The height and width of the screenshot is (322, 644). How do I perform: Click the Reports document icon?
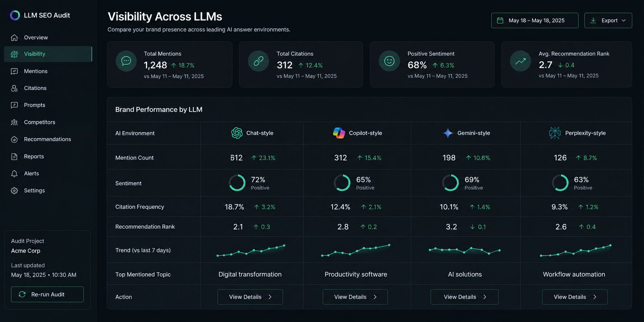[x=14, y=156]
